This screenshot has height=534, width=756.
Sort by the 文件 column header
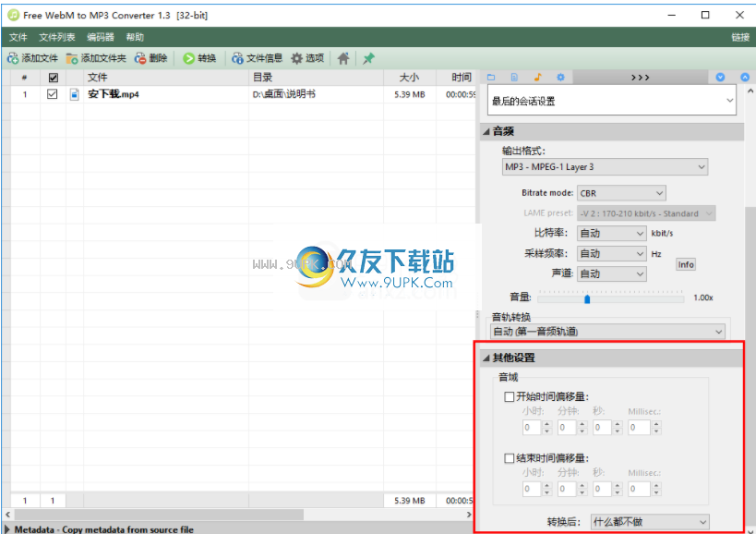(x=166, y=78)
